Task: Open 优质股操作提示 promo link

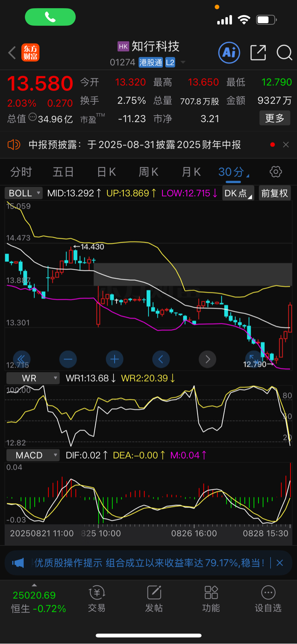Action: (x=150, y=563)
